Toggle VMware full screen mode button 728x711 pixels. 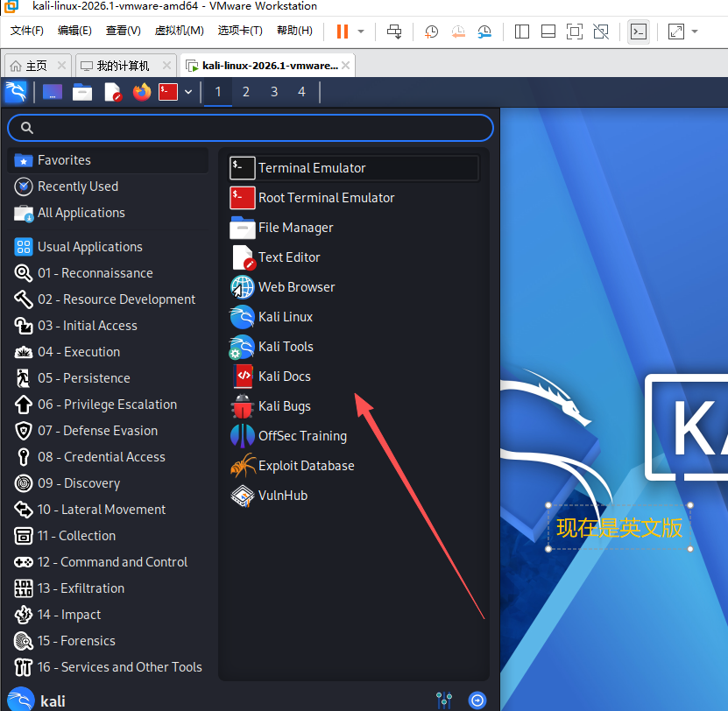tap(574, 32)
